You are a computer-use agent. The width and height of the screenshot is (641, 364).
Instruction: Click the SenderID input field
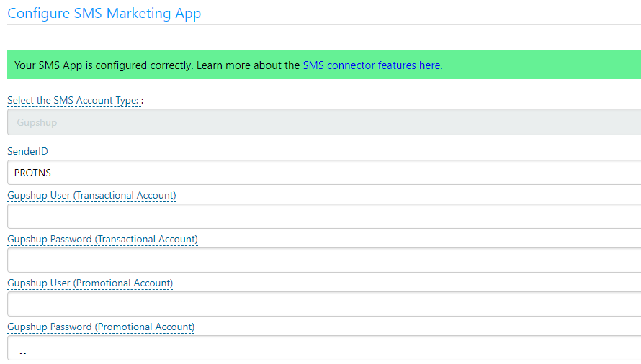coord(324,173)
